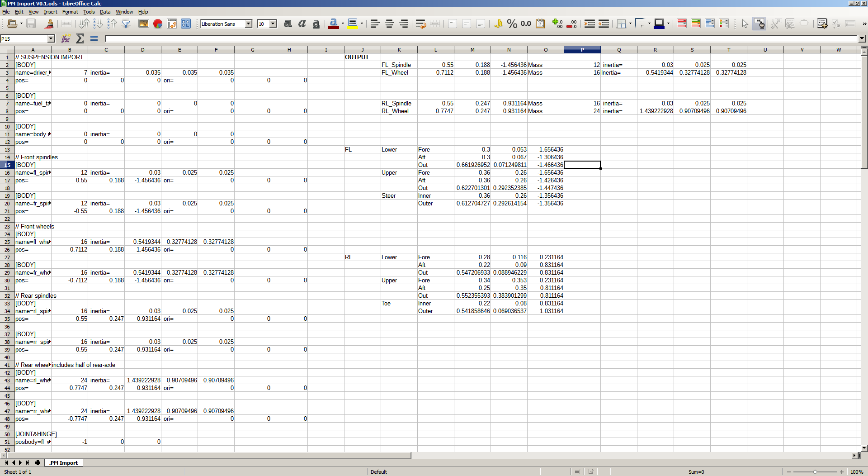Click the 100% zoom level indicator
The height and width of the screenshot is (476, 868).
click(x=857, y=472)
